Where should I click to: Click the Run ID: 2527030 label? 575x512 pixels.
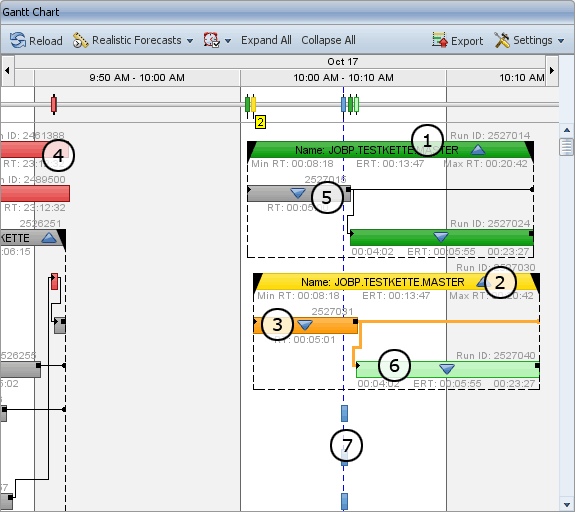[x=496, y=268]
